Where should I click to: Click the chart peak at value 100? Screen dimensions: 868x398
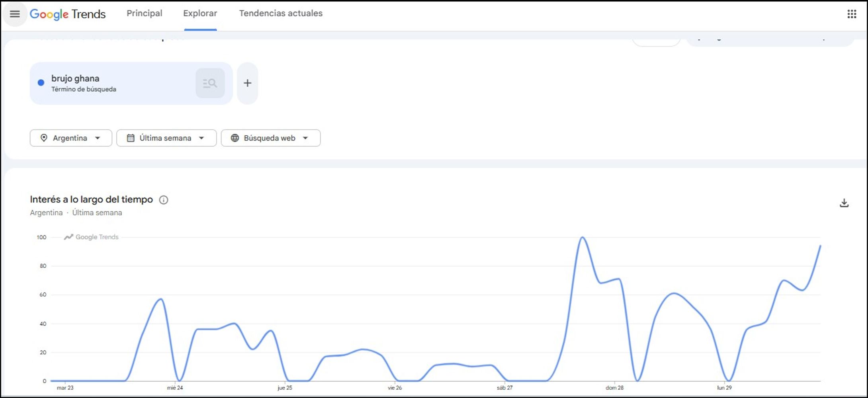pyautogui.click(x=583, y=238)
